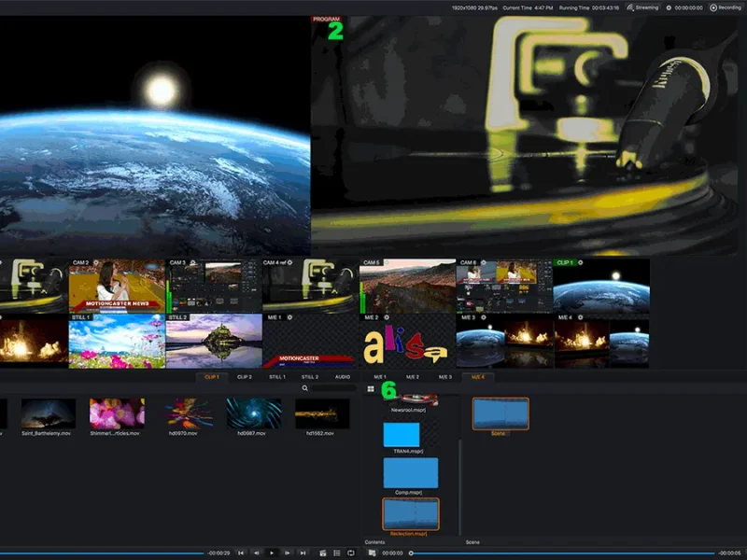Viewport: 747px width, 560px height.
Task: Select the M/E 2 alisa graphic
Action: [408, 341]
